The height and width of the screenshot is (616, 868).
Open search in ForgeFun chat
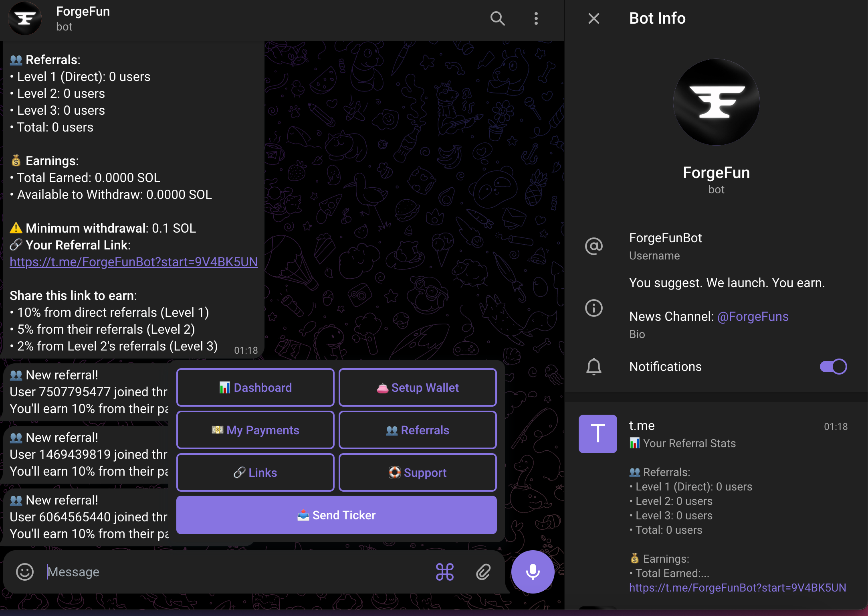coord(497,18)
